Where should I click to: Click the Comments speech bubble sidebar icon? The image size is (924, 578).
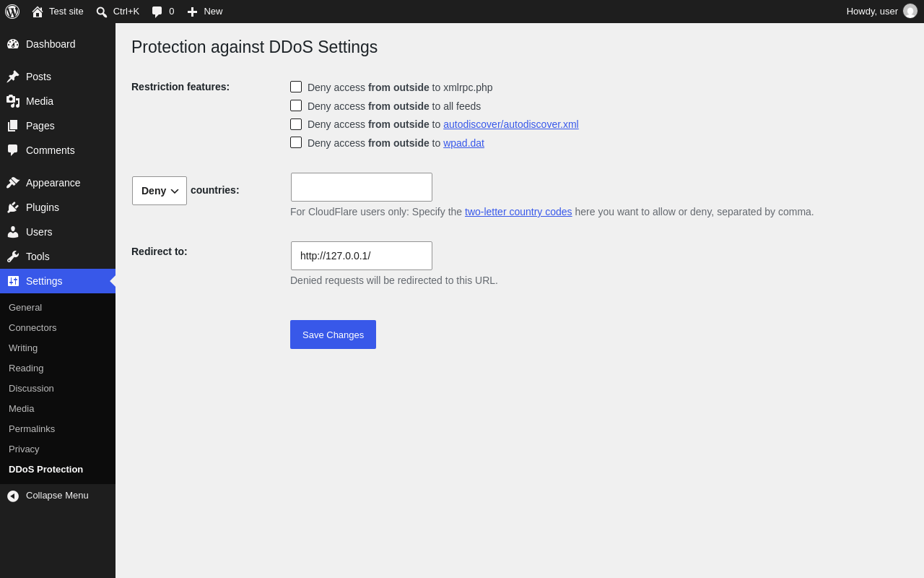tap(13, 150)
